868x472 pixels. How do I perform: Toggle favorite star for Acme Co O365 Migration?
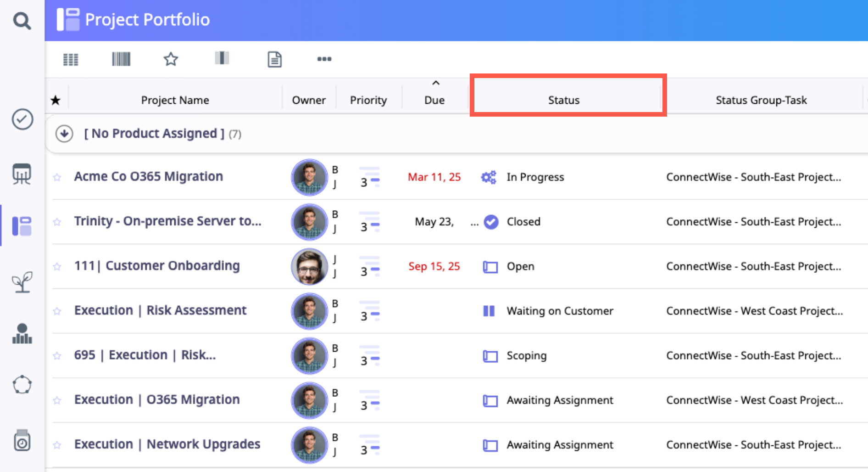point(57,177)
